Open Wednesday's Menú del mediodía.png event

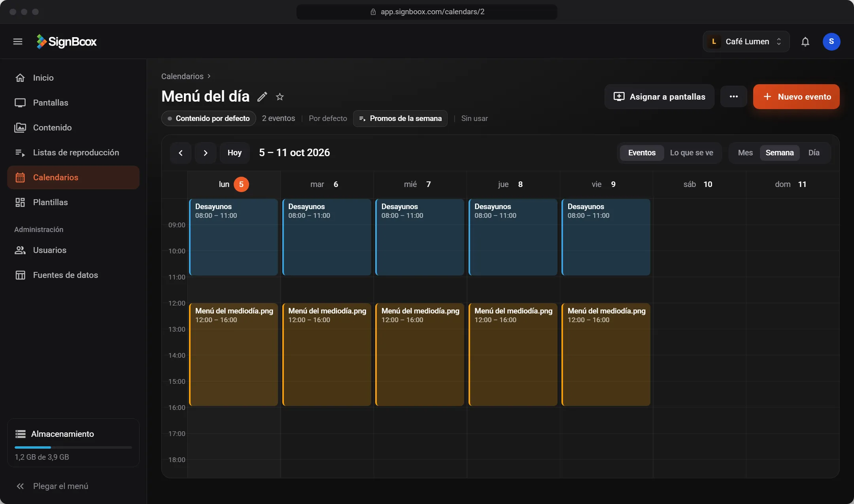420,355
